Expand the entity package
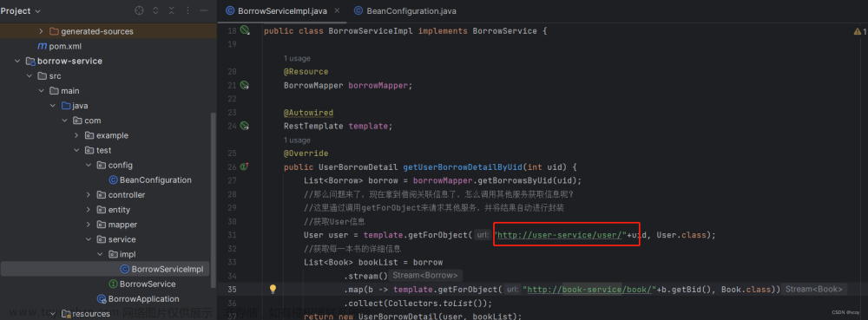Viewport: 868px width, 320px height. point(88,210)
